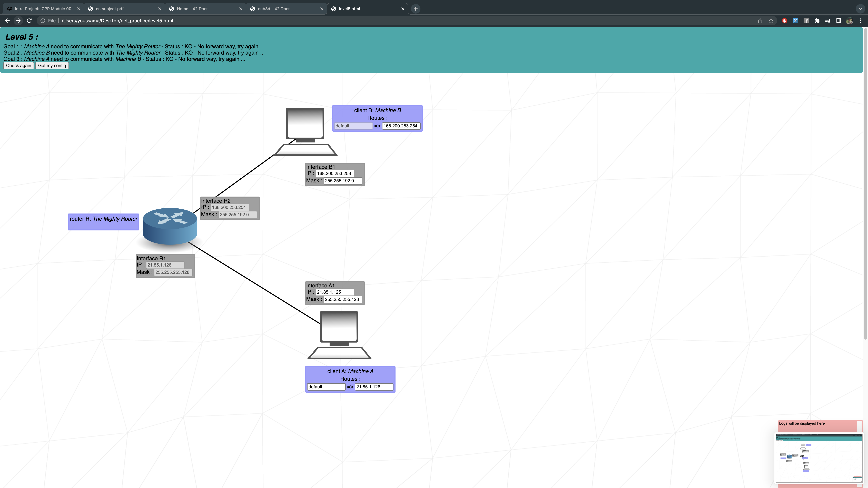
Task: Open the share options icon
Action: tap(760, 21)
